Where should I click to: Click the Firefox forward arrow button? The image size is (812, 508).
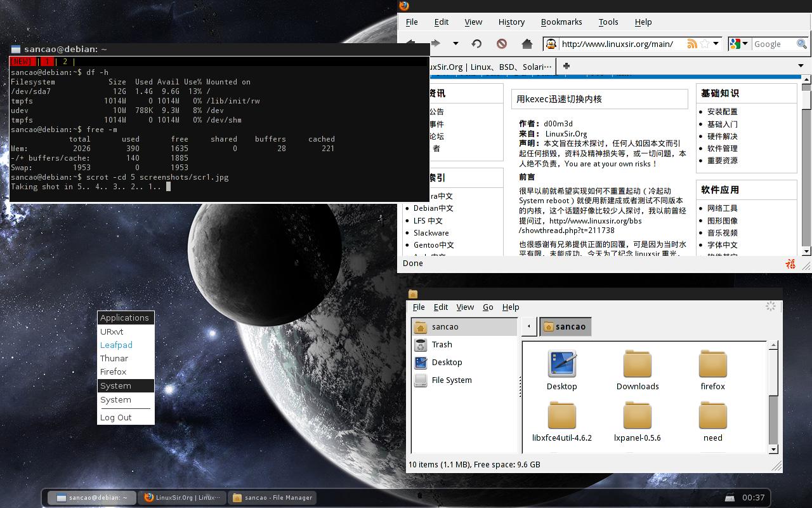(436, 44)
